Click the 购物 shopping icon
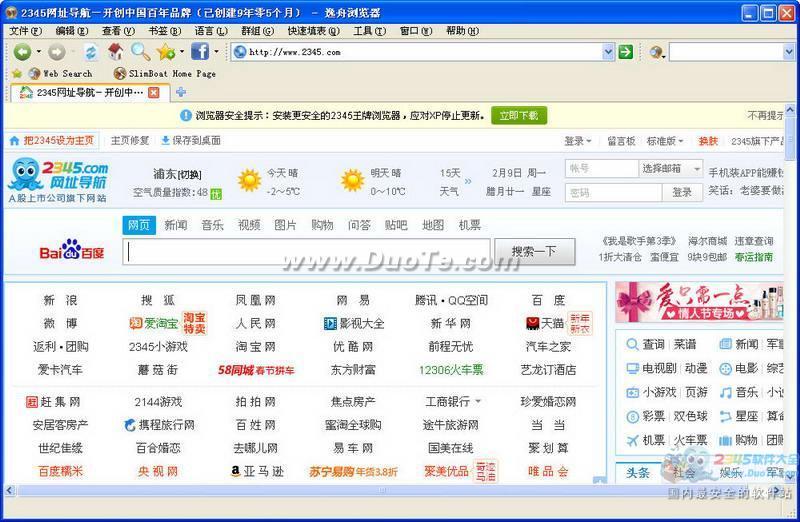Image resolution: width=800 pixels, height=522 pixels. 726,440
